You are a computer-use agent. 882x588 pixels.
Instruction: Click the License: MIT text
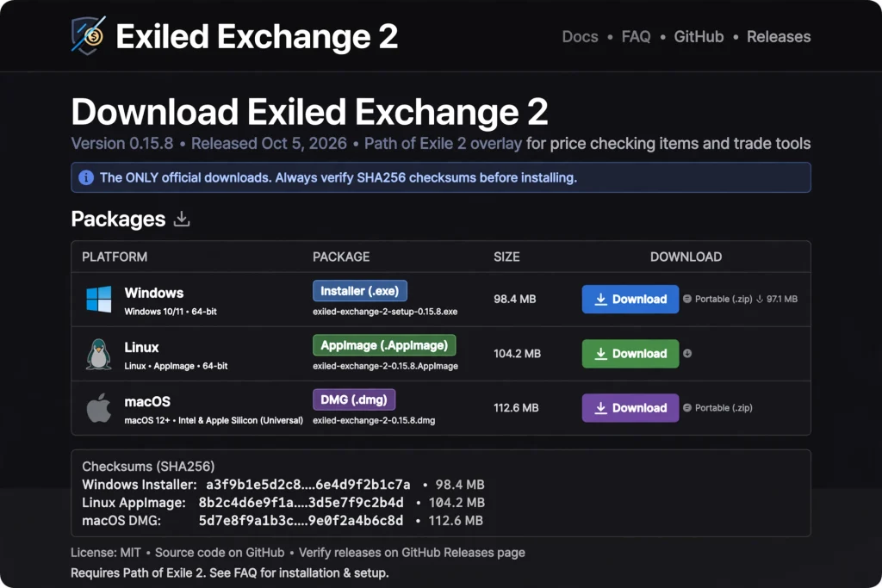(x=106, y=553)
